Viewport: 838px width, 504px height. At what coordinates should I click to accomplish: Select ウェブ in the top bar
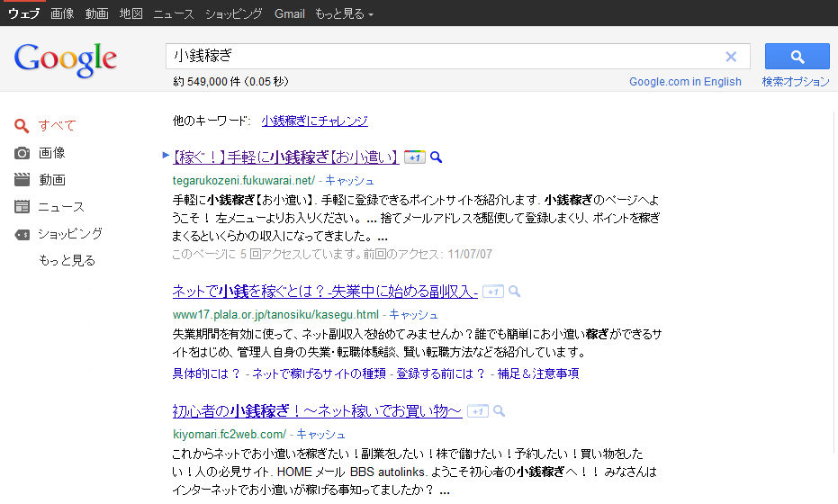click(23, 13)
